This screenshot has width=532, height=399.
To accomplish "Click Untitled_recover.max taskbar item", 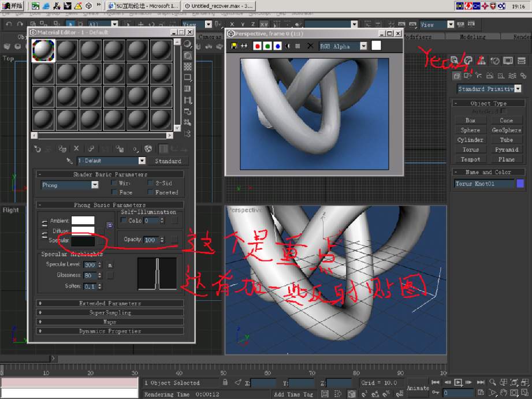I will point(219,6).
